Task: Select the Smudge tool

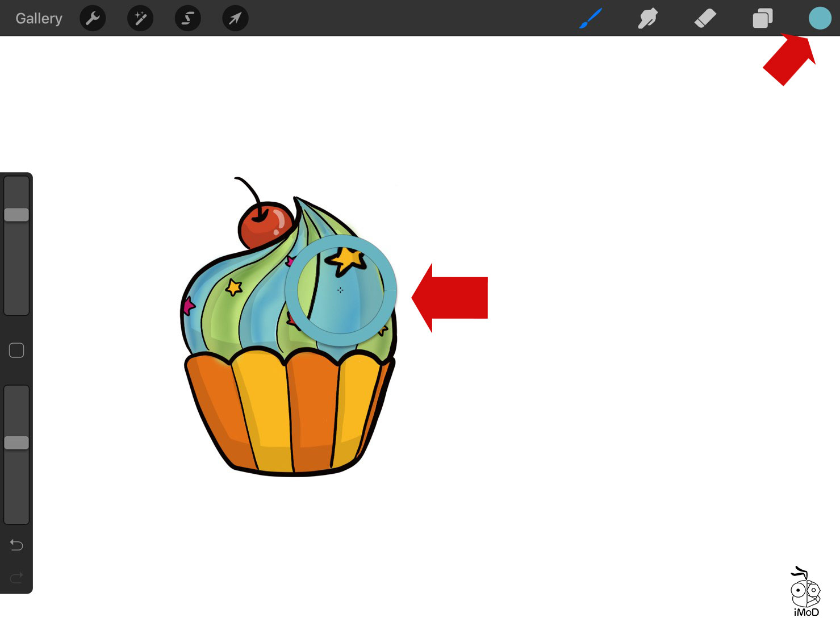Action: [647, 18]
